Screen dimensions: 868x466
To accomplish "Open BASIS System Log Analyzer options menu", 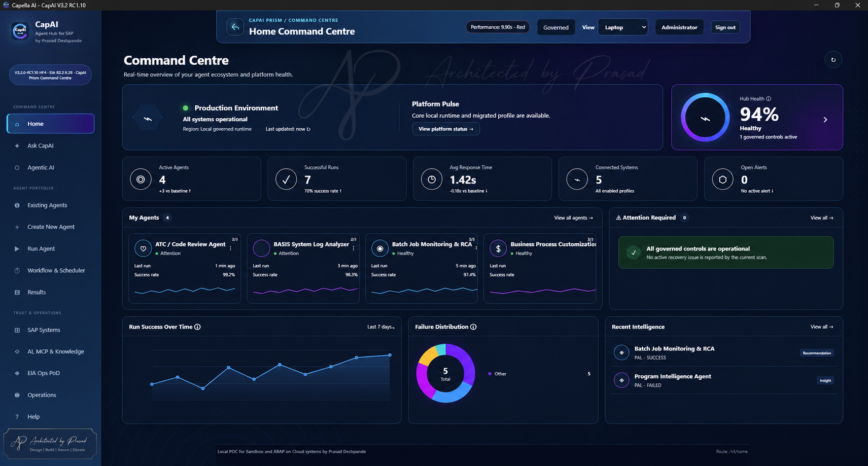I will click(354, 248).
